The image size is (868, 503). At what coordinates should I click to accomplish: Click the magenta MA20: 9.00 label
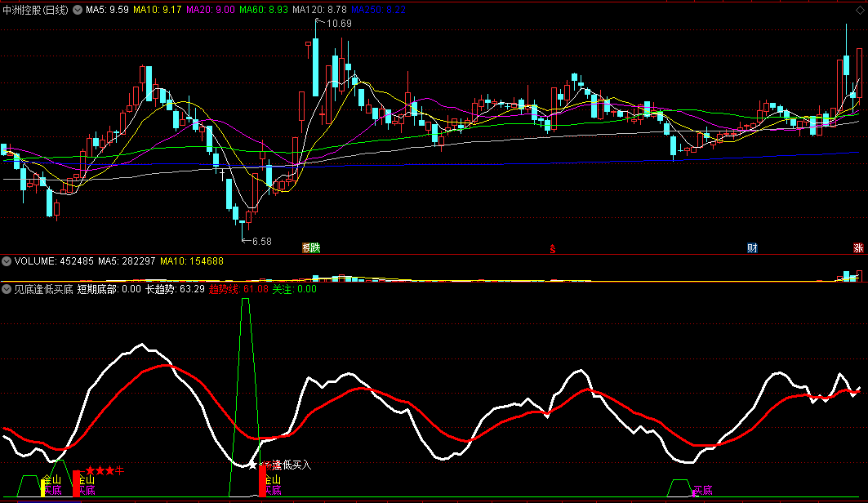coord(211,10)
